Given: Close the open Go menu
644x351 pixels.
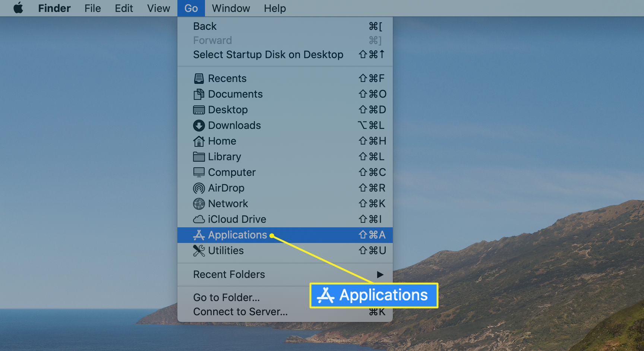Looking at the screenshot, I should (x=191, y=8).
